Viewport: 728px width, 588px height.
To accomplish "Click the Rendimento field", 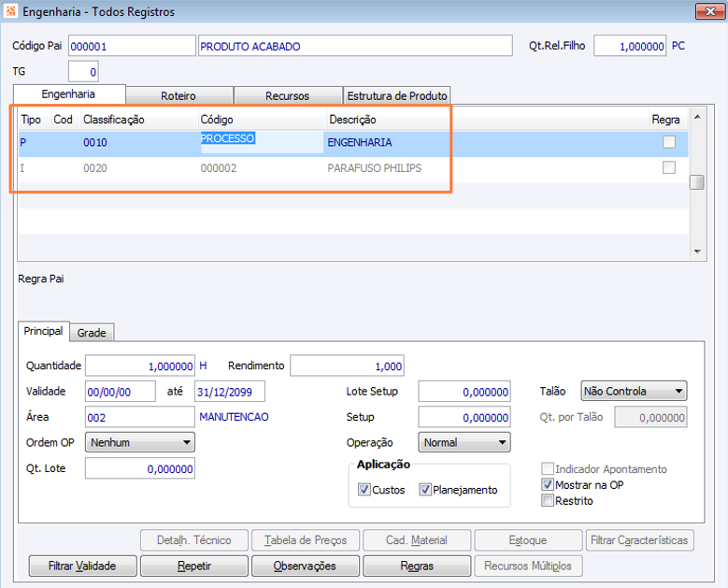I will 347,366.
